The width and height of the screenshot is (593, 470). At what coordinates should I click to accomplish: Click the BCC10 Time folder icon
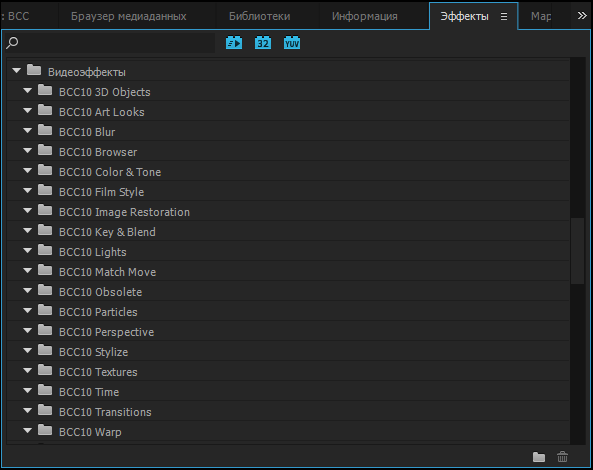[x=45, y=390]
